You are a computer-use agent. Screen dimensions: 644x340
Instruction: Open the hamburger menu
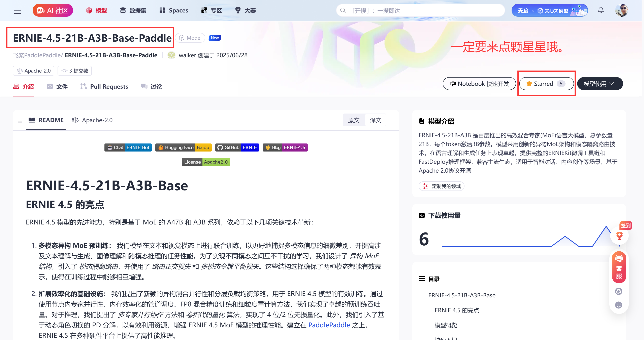coord(18,10)
